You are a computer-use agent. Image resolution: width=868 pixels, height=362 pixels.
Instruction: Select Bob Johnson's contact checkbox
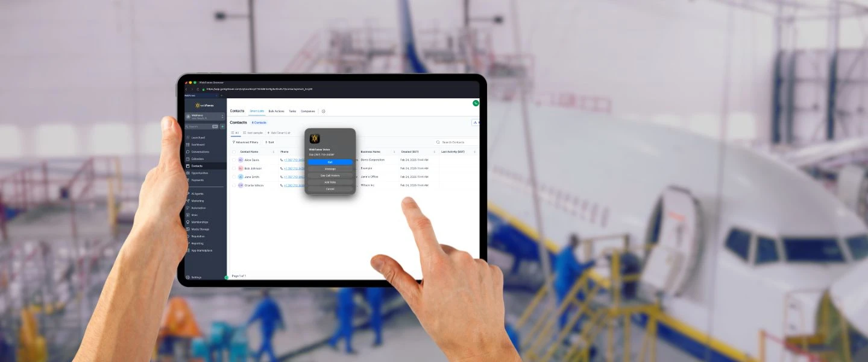click(x=233, y=168)
